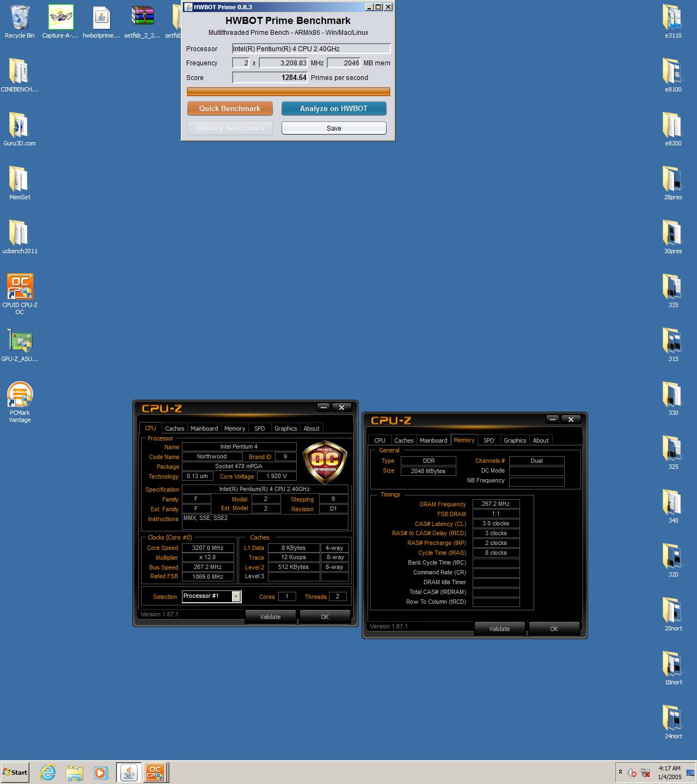This screenshot has width=697, height=784.
Task: Open the 325 folder icon
Action: pos(673,452)
